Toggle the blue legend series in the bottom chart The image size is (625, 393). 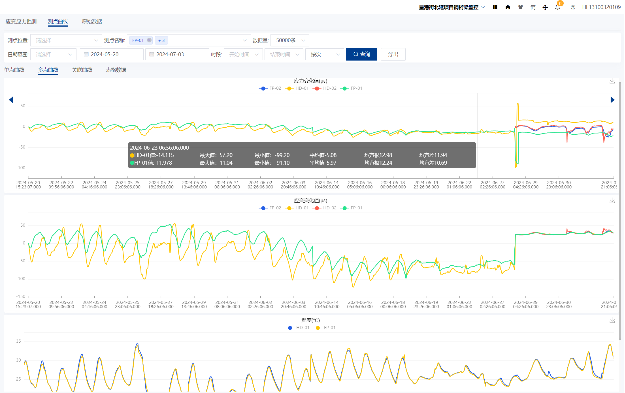tap(299, 328)
